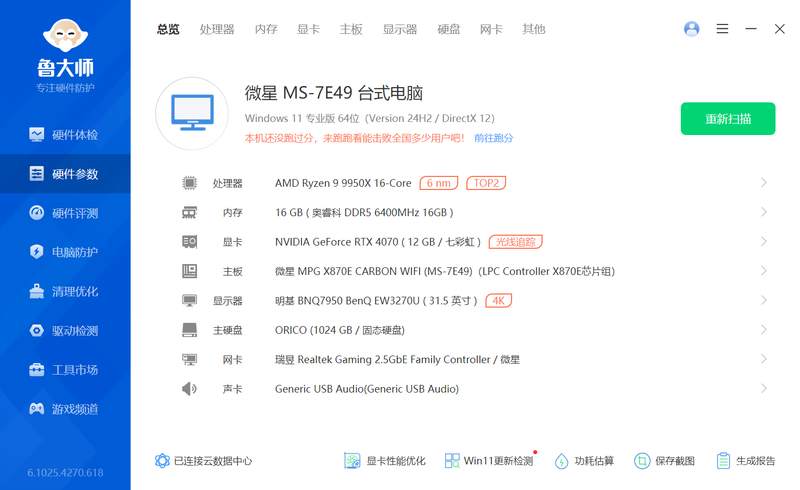
Task: Click the 4K display badge
Action: pos(498,301)
